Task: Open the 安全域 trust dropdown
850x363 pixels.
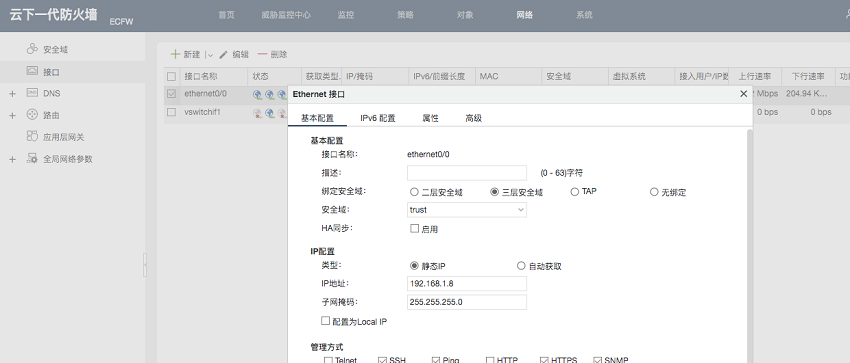Action: click(x=467, y=210)
